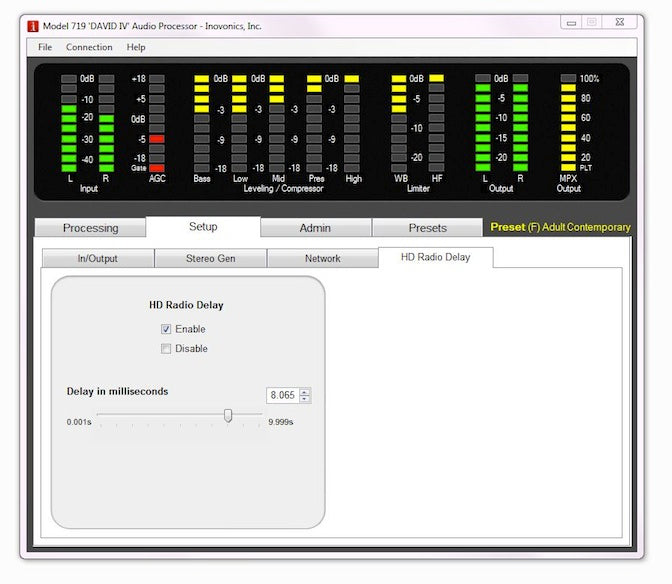
Task: Select the Setup tab
Action: [203, 227]
